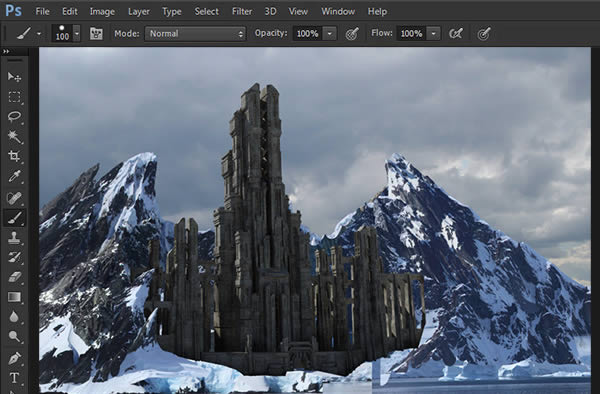Screen dimensions: 600x394
Task: Select the Magic Wand tool
Action: [15, 137]
